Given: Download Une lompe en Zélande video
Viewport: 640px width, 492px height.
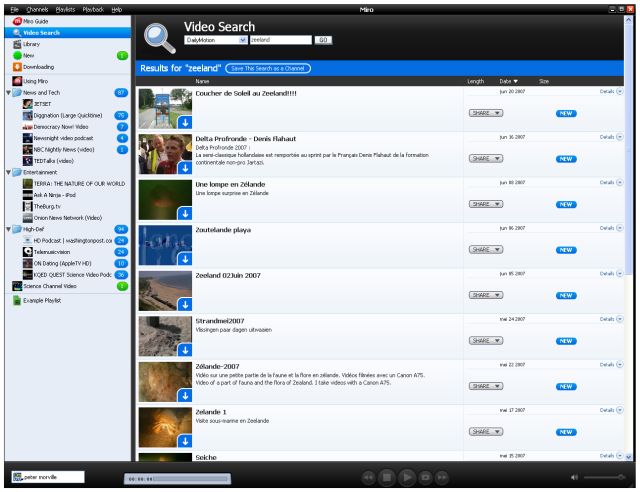Looking at the screenshot, I should pyautogui.click(x=185, y=213).
